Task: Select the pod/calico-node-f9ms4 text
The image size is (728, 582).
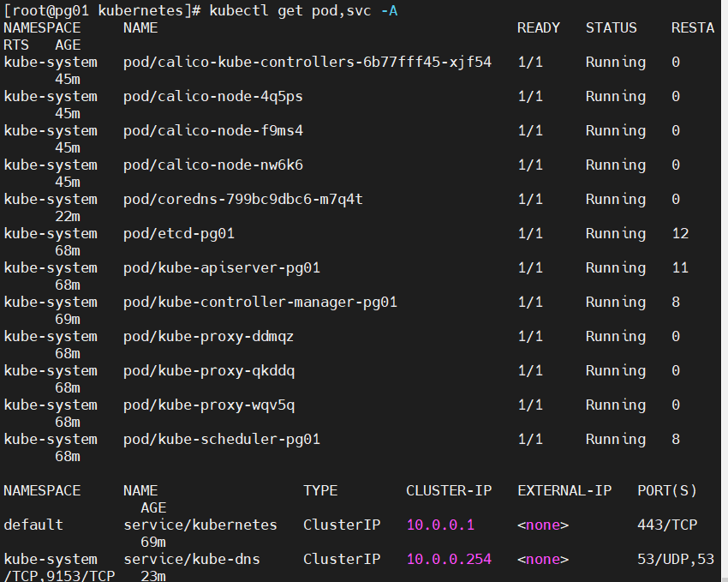Action: coord(212,130)
